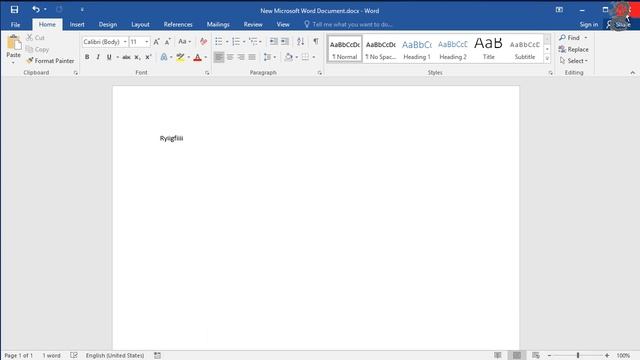640x360 pixels.
Task: Decrease paragraph indent
Action: 273,41
